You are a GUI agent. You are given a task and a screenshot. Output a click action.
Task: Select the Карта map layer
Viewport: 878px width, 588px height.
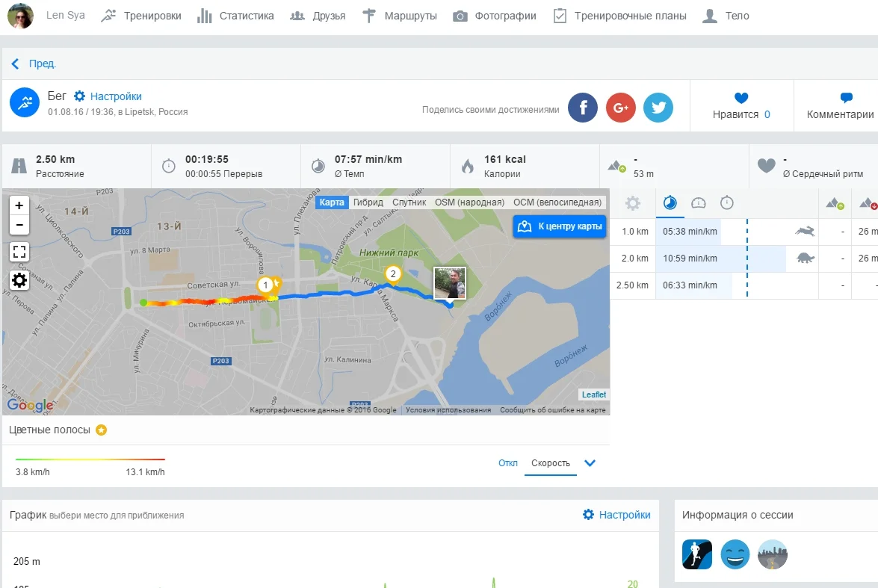332,202
